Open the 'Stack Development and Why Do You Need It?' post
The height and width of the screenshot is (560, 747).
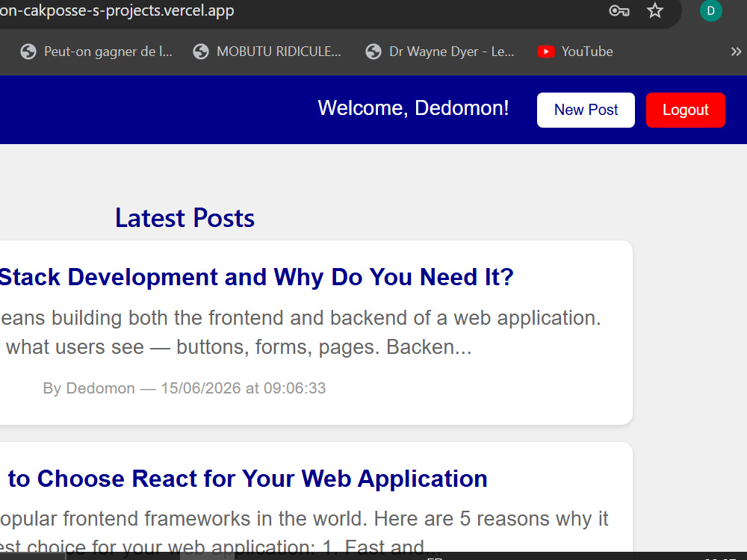pos(256,277)
